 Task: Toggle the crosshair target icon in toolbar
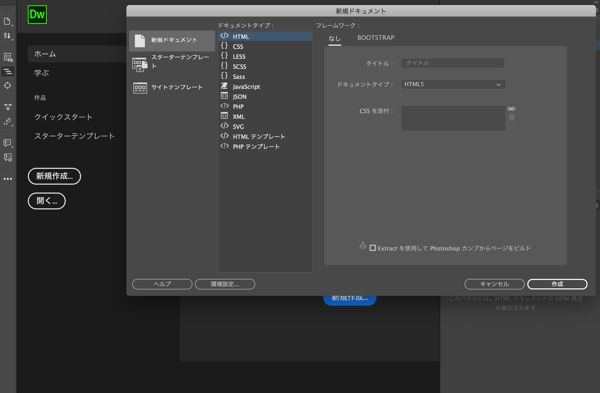coord(8,85)
